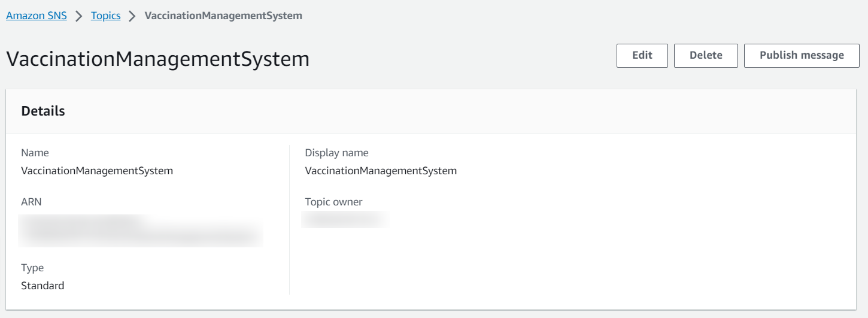This screenshot has width=868, height=318.
Task: Click the blurred Topic owner value
Action: [x=345, y=220]
